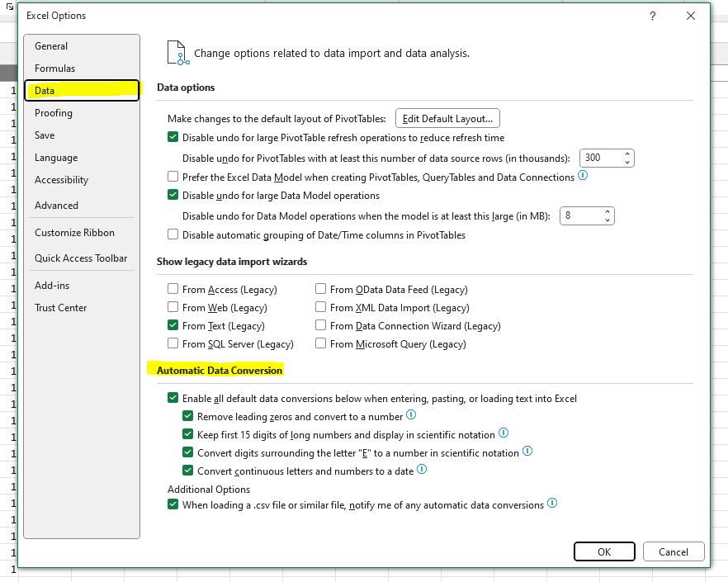The height and width of the screenshot is (582, 728).
Task: Click info icon next to Convert continuous letters to date
Action: (x=422, y=469)
